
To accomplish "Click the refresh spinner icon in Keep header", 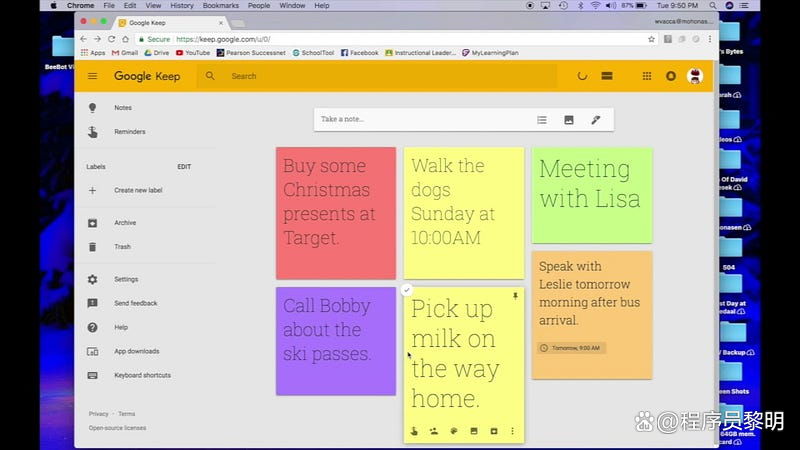I will (582, 76).
